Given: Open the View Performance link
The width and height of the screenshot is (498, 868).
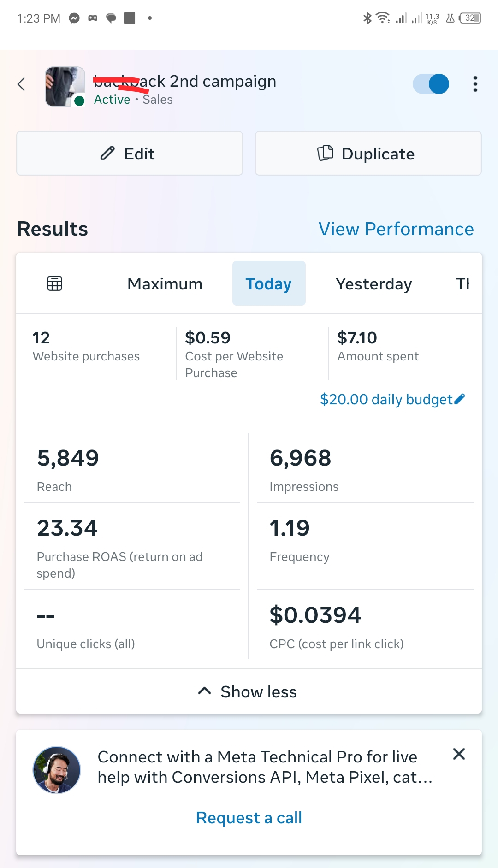Looking at the screenshot, I should [396, 229].
